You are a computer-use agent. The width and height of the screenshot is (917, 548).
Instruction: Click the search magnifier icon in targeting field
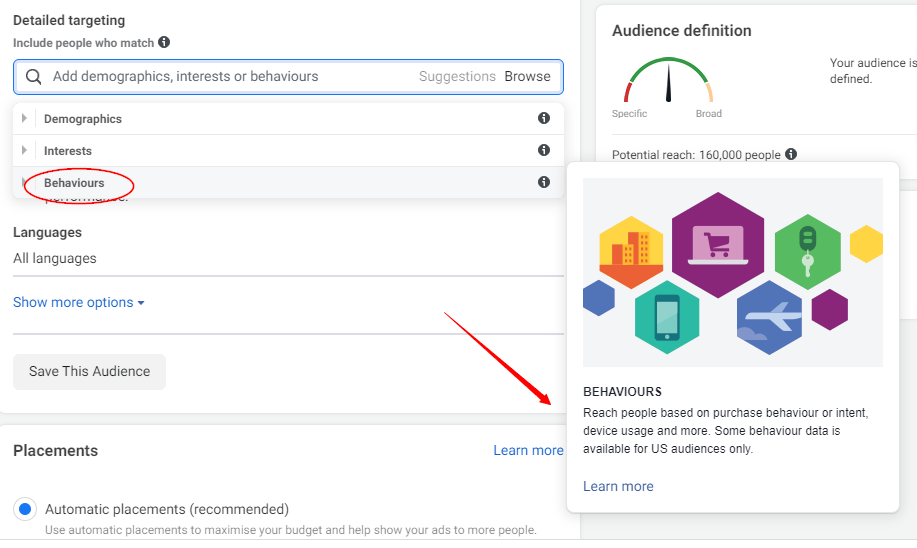point(33,77)
